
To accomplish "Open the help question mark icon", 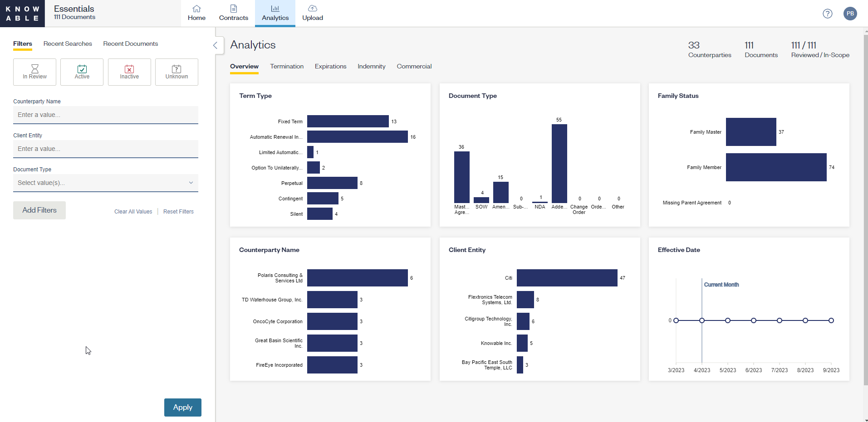I will (827, 14).
